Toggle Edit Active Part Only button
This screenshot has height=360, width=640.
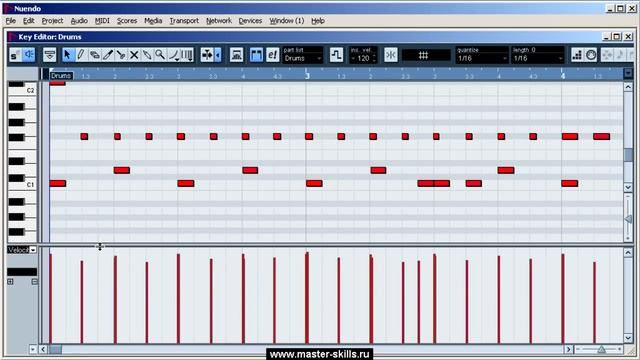(x=256, y=55)
